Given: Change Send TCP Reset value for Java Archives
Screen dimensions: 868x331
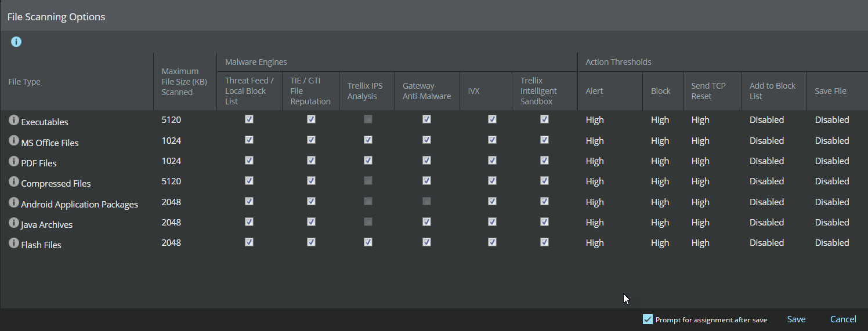Looking at the screenshot, I should coord(700,223).
